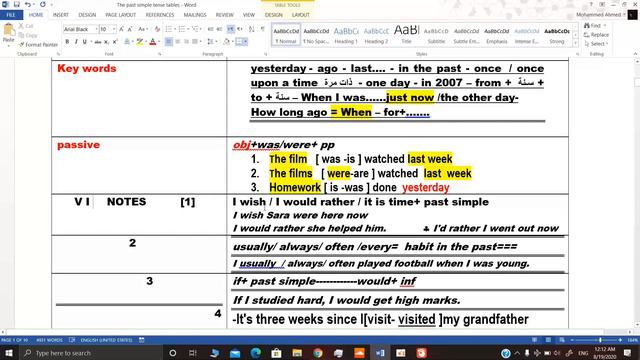Copy the selected text
The image size is (640, 360).
[x=28, y=35]
